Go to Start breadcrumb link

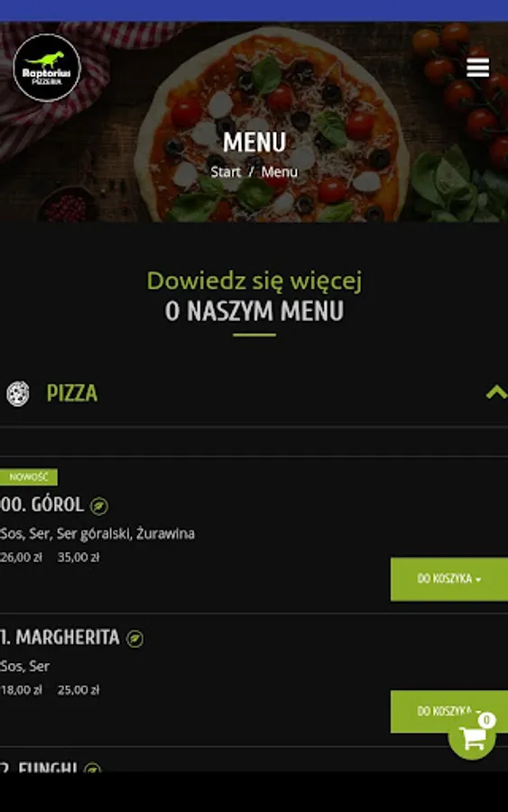226,172
